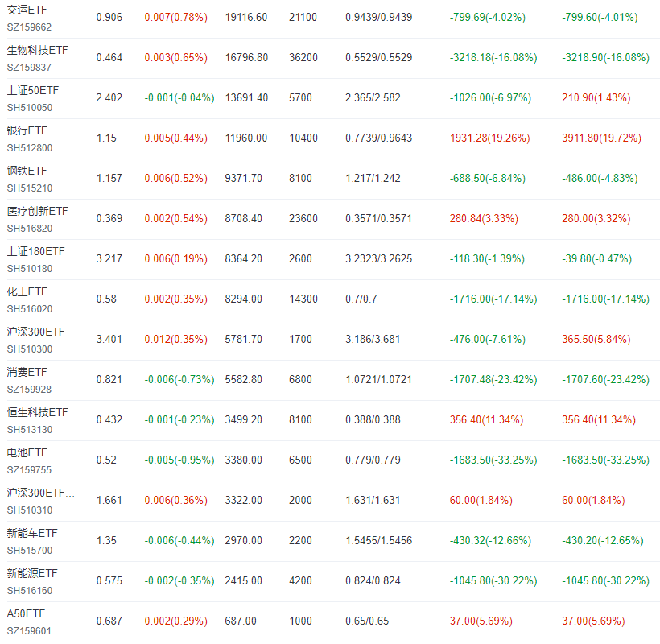Click market value 8294.00
This screenshot has height=644, width=660.
coord(243,299)
